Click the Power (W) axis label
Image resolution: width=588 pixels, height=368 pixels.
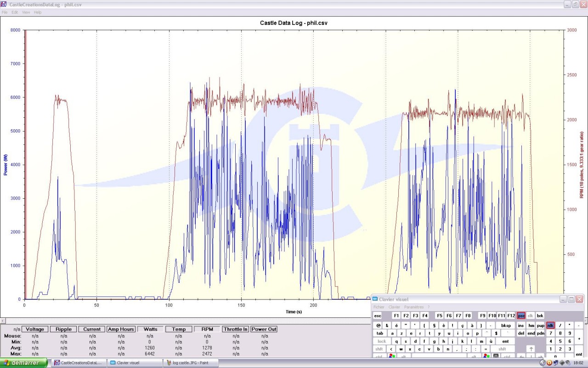[x=6, y=165]
